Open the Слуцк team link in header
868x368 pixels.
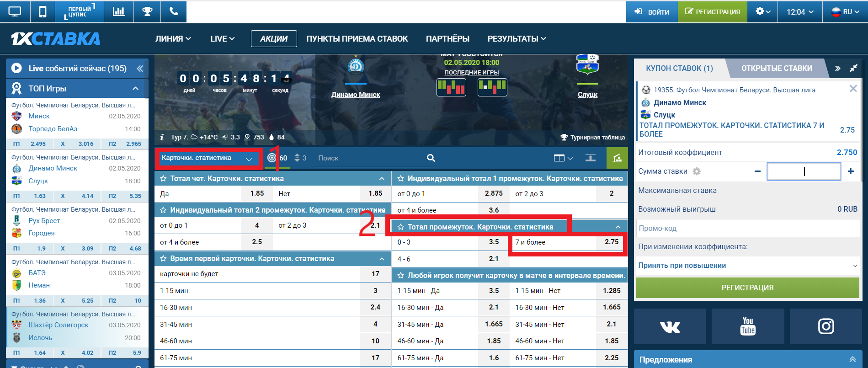(587, 95)
